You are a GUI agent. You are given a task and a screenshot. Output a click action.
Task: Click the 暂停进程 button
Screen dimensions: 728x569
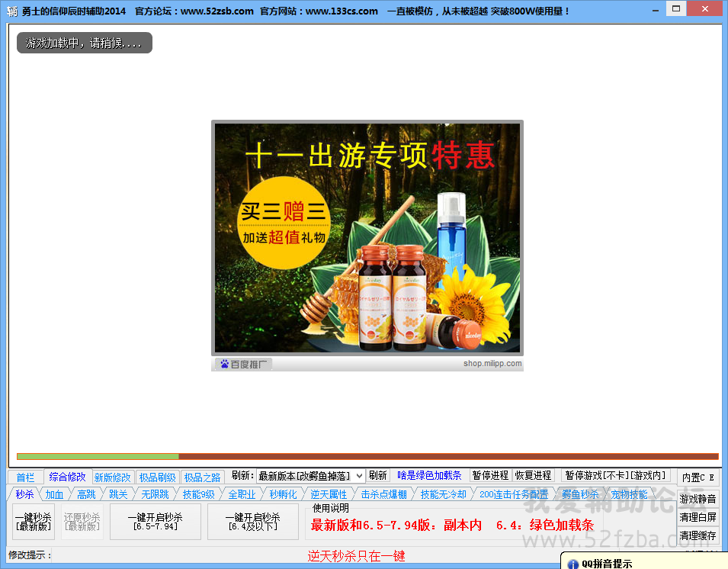click(x=490, y=475)
